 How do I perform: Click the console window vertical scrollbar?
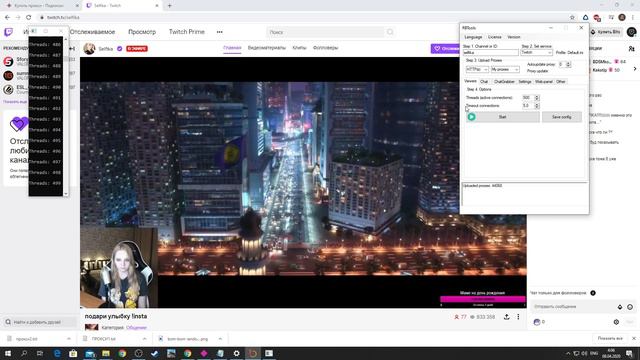pos(66,116)
